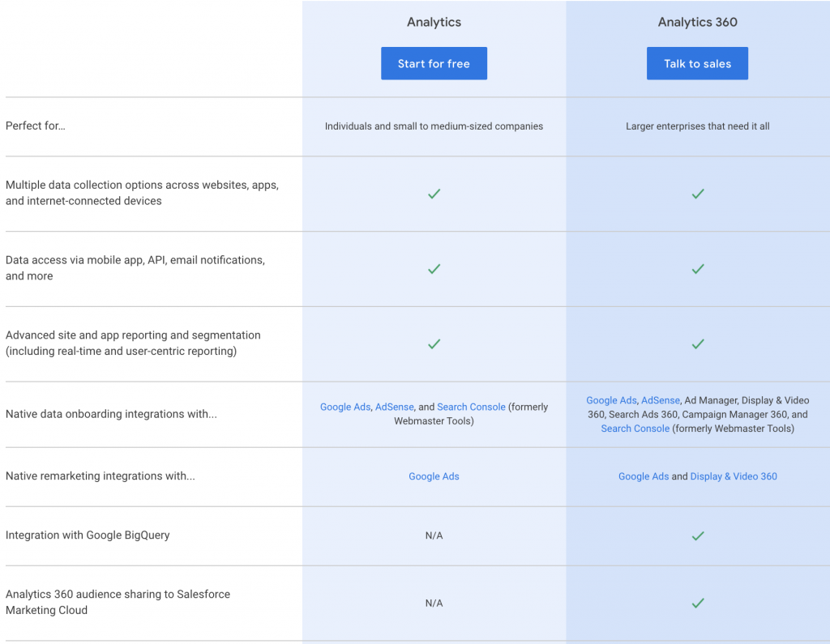Click Analytics checkmark for data access via mobile app
830x644 pixels.
[x=434, y=269]
